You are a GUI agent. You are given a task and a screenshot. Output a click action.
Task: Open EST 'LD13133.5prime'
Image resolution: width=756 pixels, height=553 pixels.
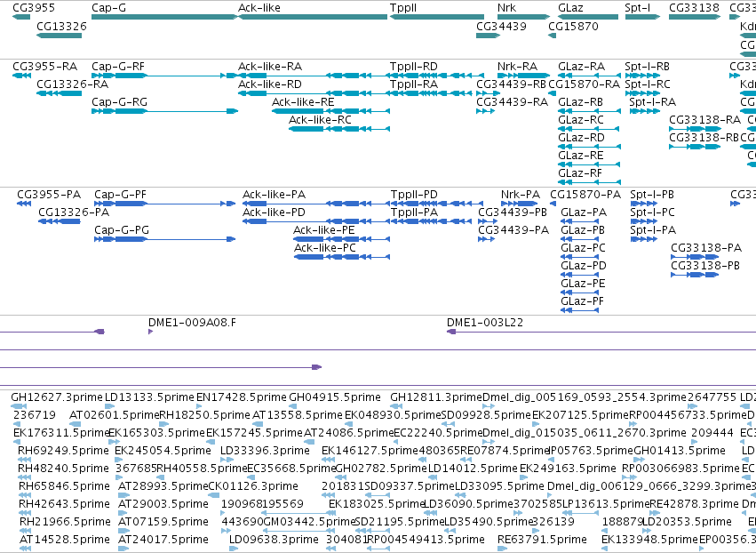149,397
